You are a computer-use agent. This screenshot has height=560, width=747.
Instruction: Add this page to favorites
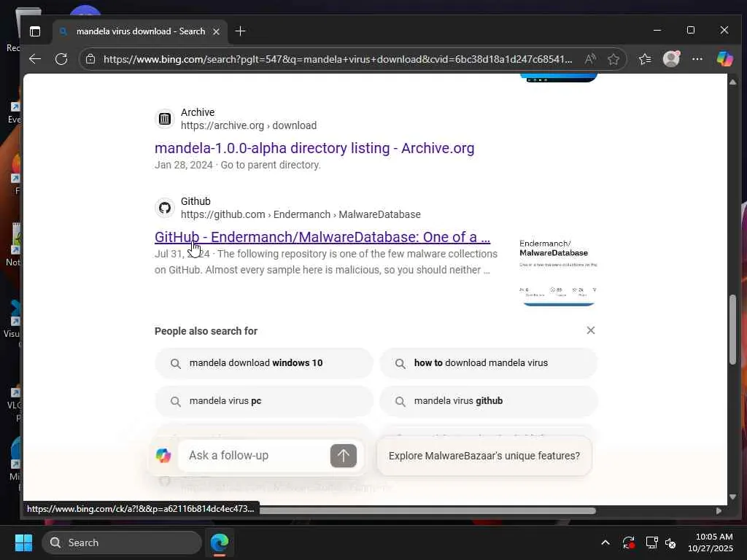click(613, 59)
